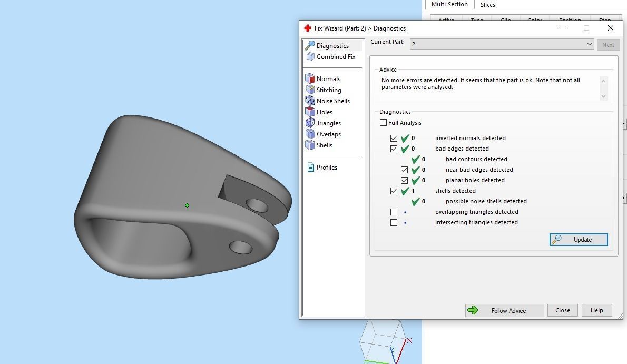Screen dimensions: 627x364
Task: Click green arrow on Follow Advice
Action: 473,310
